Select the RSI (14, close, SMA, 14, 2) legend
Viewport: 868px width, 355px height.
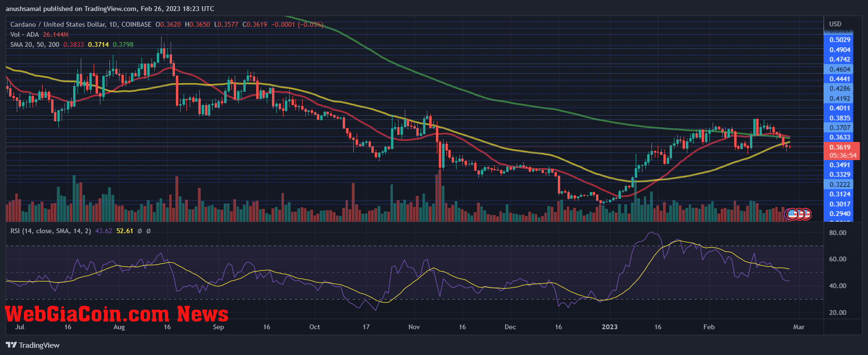point(51,231)
